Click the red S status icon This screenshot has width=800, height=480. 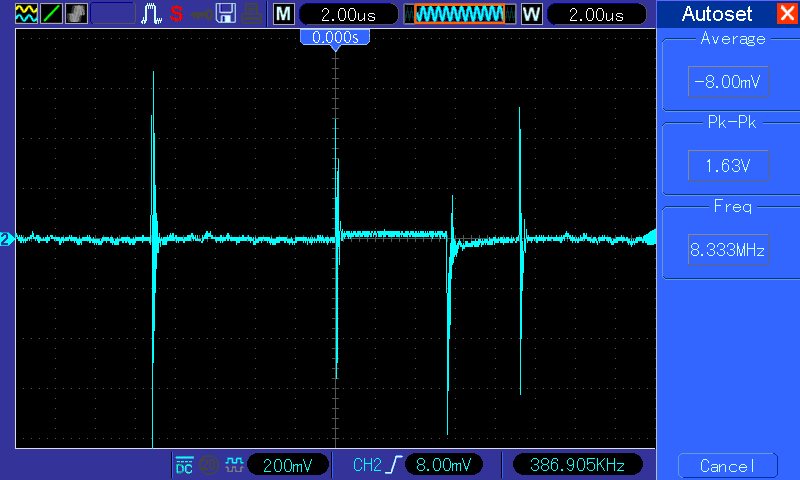point(177,14)
